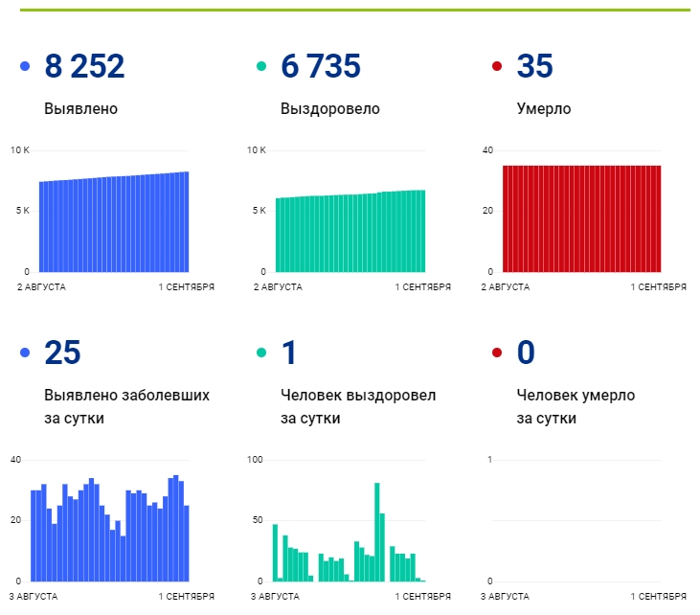Click the 1 axis label of daily deaths chart
700x615 pixels.
[490, 460]
